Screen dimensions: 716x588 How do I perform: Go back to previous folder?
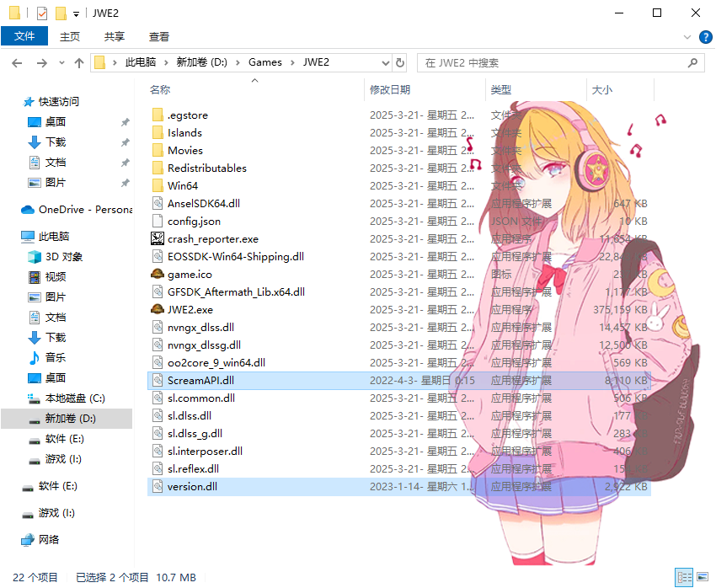17,63
